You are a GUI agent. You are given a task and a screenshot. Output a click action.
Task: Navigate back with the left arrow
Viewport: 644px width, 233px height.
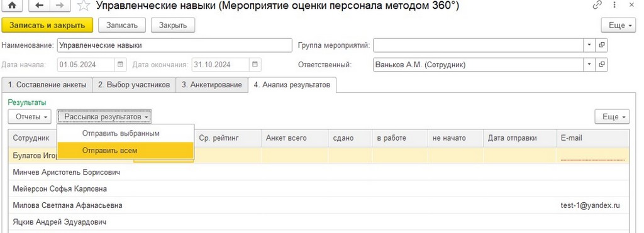[40, 5]
